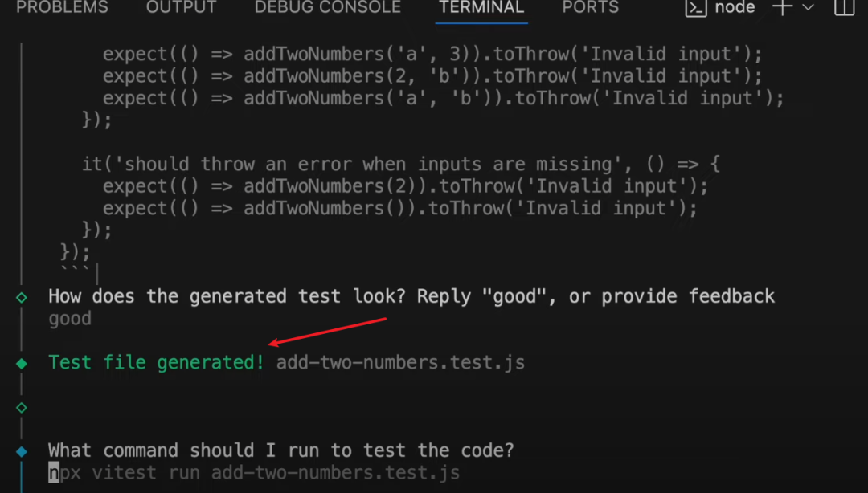This screenshot has width=868, height=493.
Task: Split the terminal panel
Action: [x=844, y=7]
